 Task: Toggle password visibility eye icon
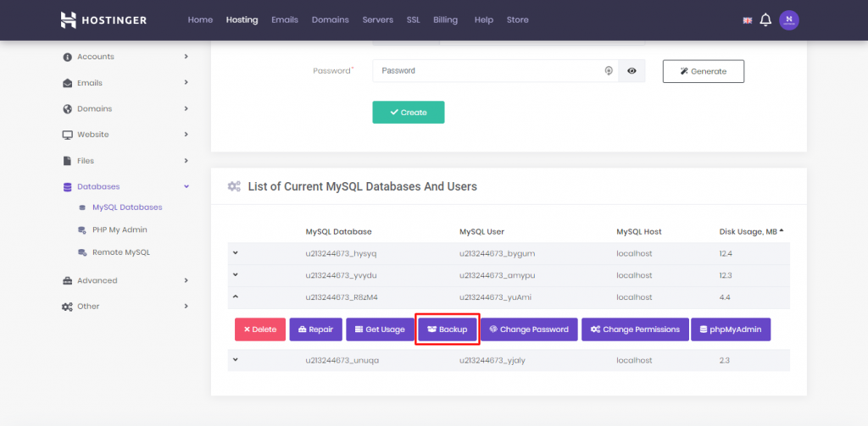coord(632,71)
